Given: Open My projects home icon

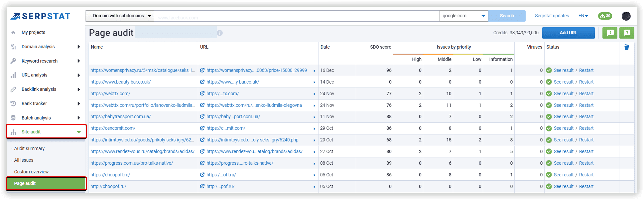Looking at the screenshot, I should pos(13,33).
